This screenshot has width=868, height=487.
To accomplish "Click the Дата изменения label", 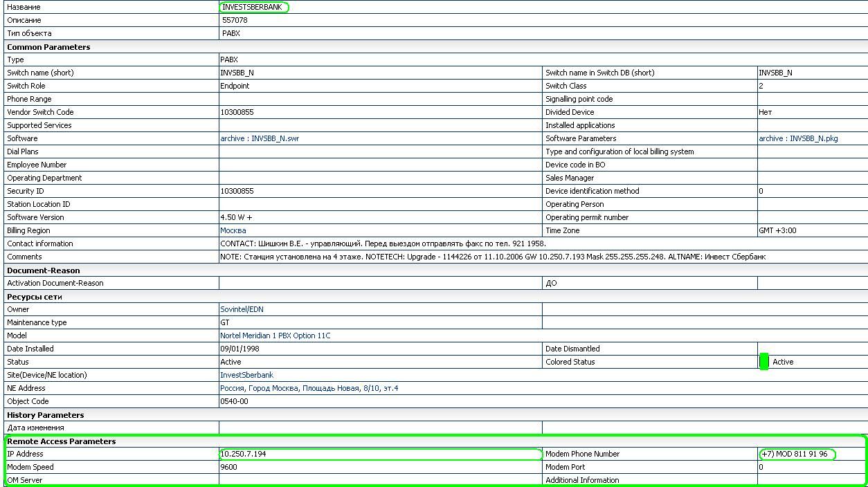I will pyautogui.click(x=35, y=428).
